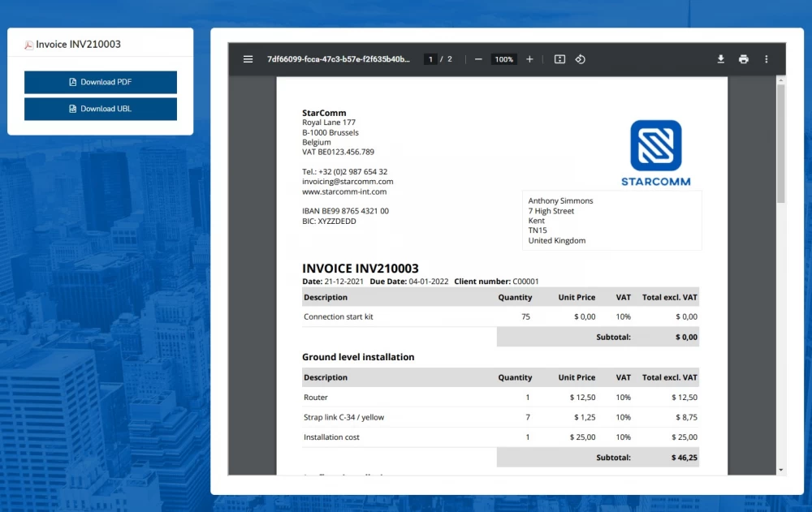Click the Download PDF button

coord(101,82)
